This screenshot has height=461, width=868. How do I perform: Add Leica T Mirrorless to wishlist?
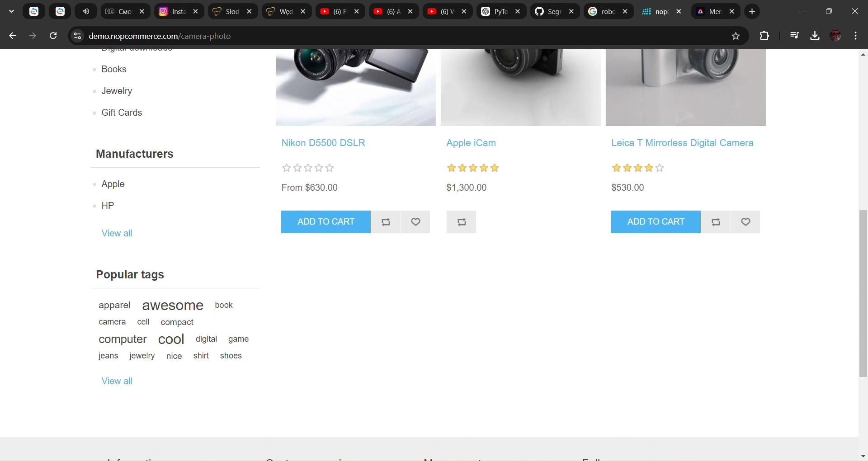click(745, 222)
